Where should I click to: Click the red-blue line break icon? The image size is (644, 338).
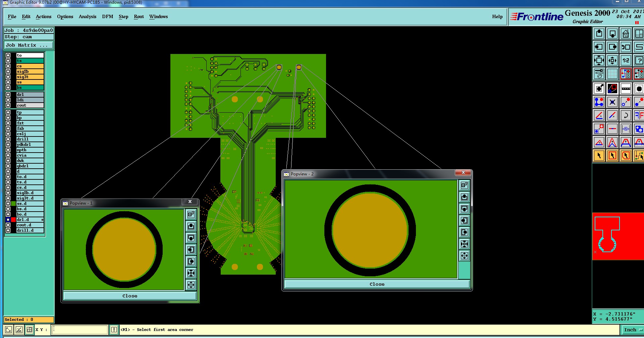click(x=612, y=129)
